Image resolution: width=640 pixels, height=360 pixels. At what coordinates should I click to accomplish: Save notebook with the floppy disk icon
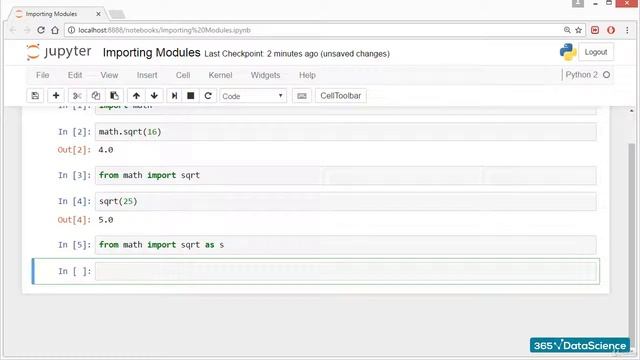[x=35, y=96]
